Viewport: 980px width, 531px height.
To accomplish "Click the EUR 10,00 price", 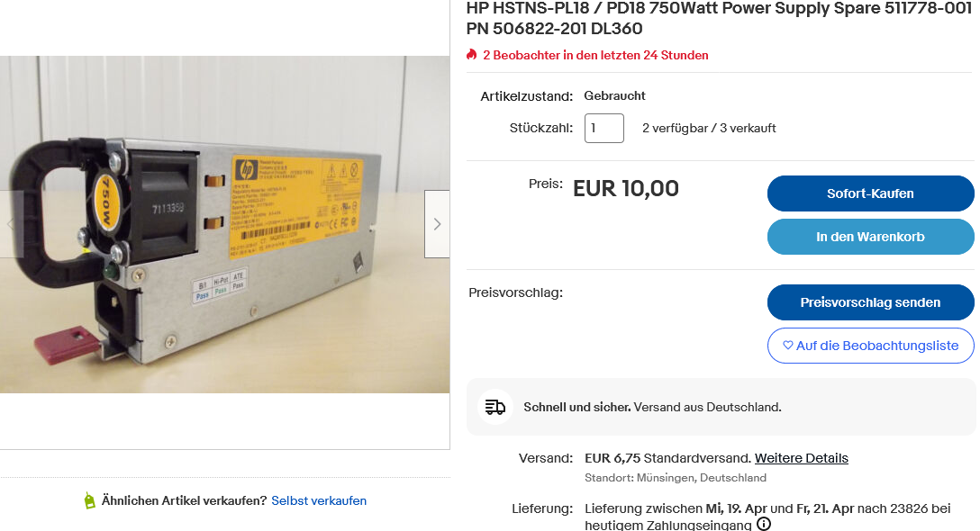I will (626, 188).
